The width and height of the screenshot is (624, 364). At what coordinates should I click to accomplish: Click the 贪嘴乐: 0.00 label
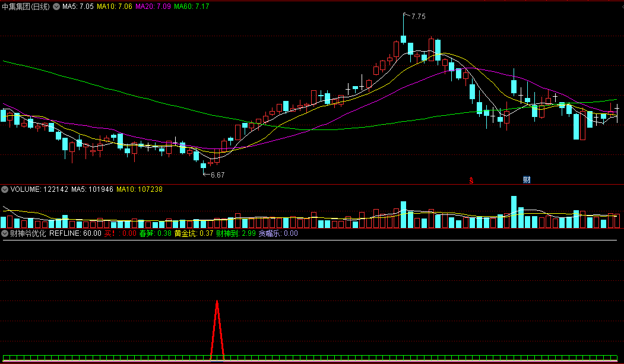coord(278,233)
